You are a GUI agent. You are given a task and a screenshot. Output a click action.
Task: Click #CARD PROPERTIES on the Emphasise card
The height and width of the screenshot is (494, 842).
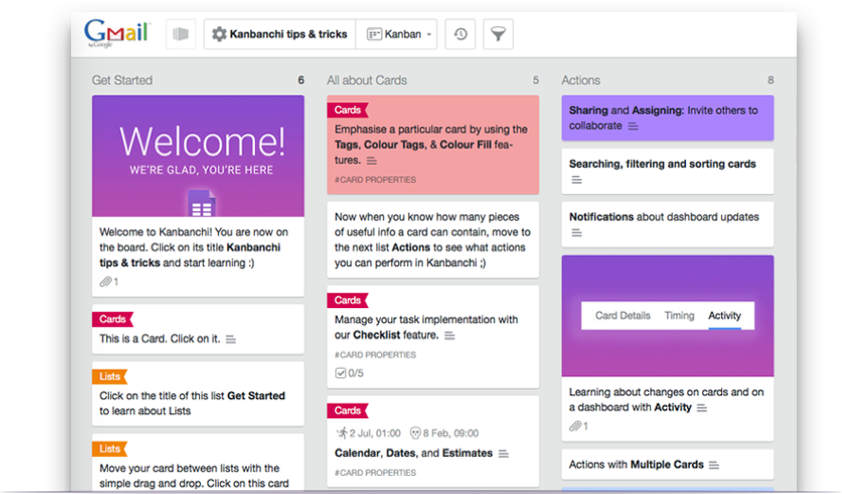pos(375,180)
